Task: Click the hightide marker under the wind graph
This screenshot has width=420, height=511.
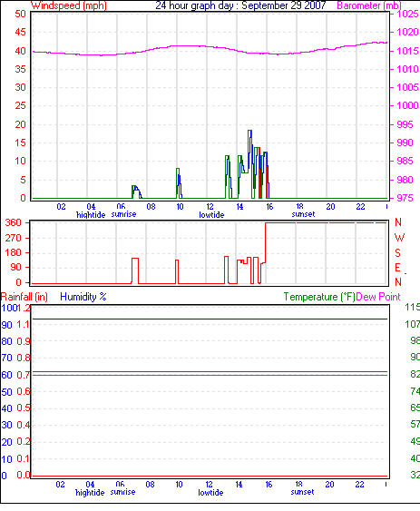Action: click(x=91, y=215)
